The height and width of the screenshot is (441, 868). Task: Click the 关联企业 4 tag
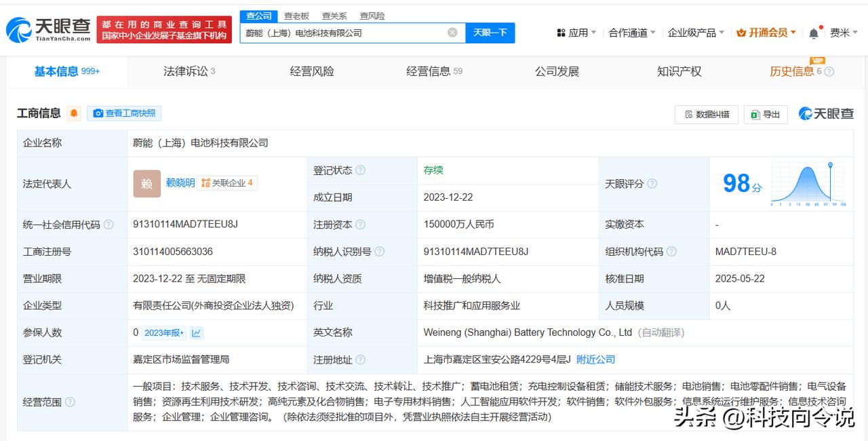click(227, 183)
